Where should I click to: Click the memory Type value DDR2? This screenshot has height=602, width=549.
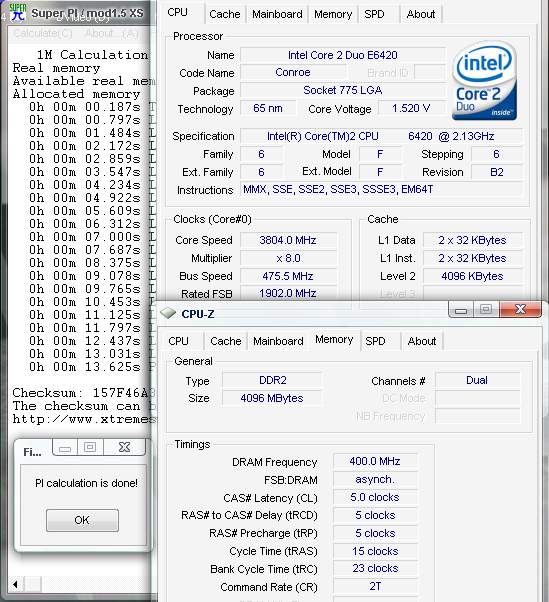[272, 380]
